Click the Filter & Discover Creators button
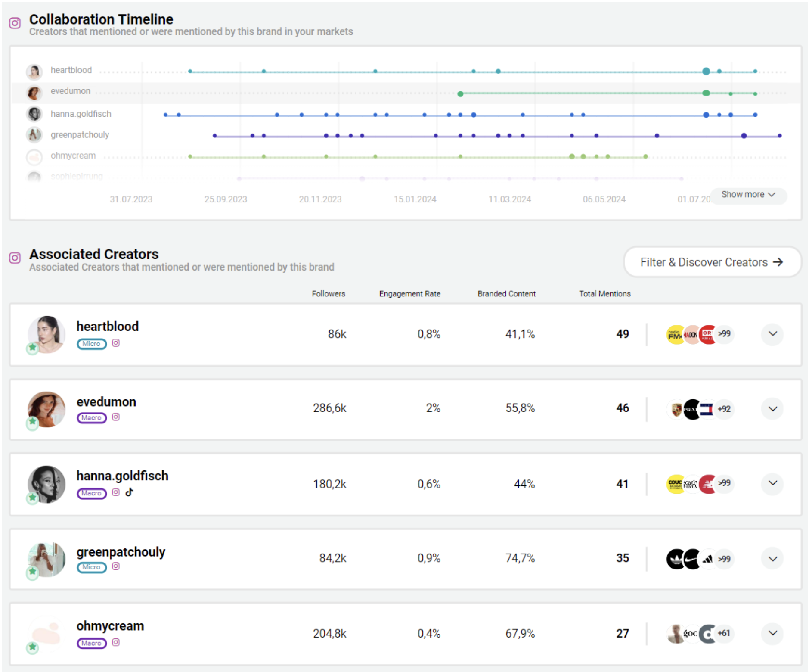Image resolution: width=812 pixels, height=672 pixels. 712,262
